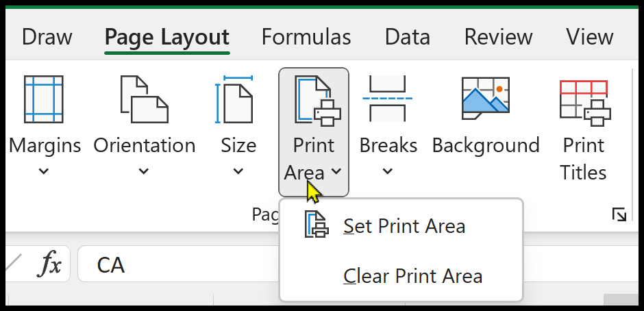The image size is (644, 311).
Task: Expand the Breaks dropdown chevron
Action: [x=387, y=171]
